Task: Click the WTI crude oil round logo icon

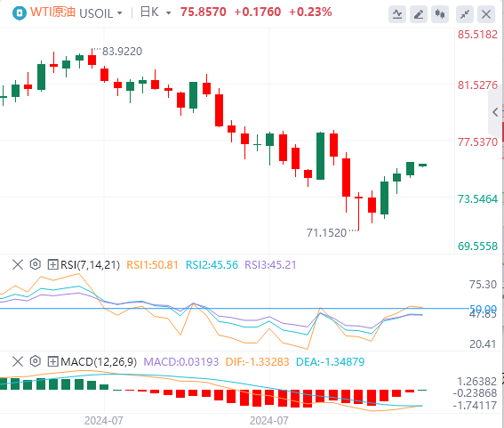Action: click(20, 13)
